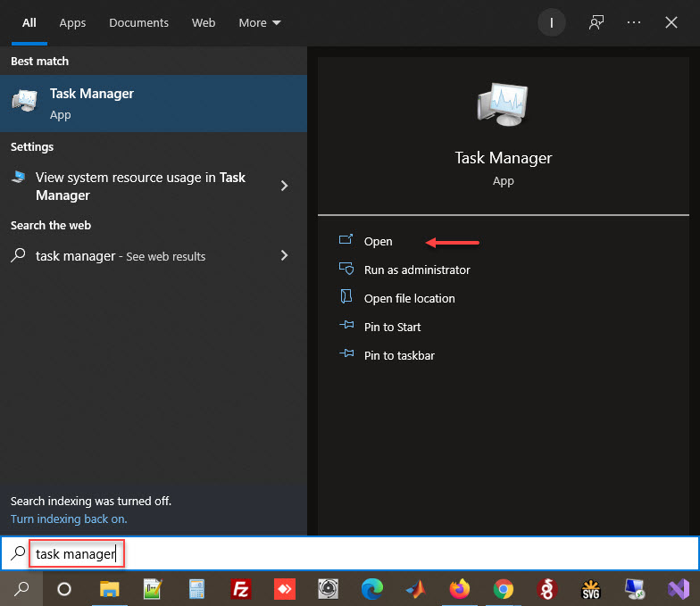This screenshot has width=700, height=606.
Task: Click the large Task Manager icon in preview pane
Action: (503, 104)
